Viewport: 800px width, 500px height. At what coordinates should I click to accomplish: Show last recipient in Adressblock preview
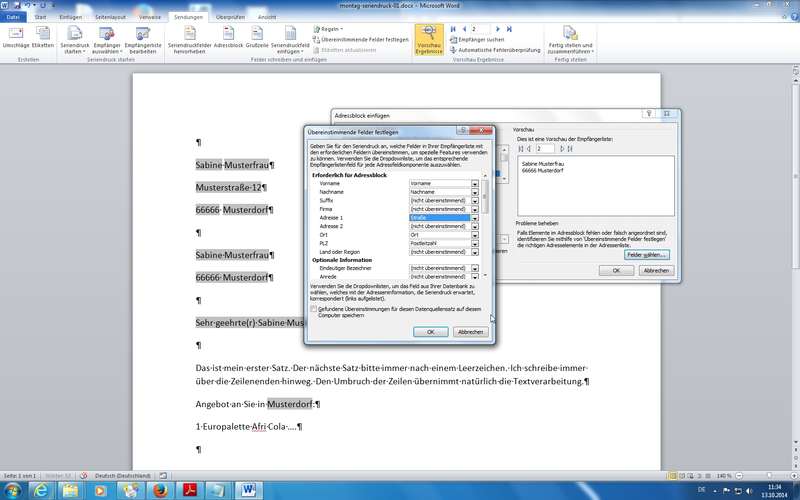pos(570,149)
